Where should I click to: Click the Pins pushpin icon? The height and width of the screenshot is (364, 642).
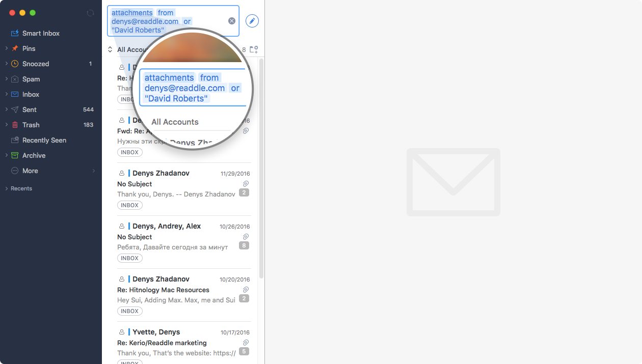click(15, 48)
